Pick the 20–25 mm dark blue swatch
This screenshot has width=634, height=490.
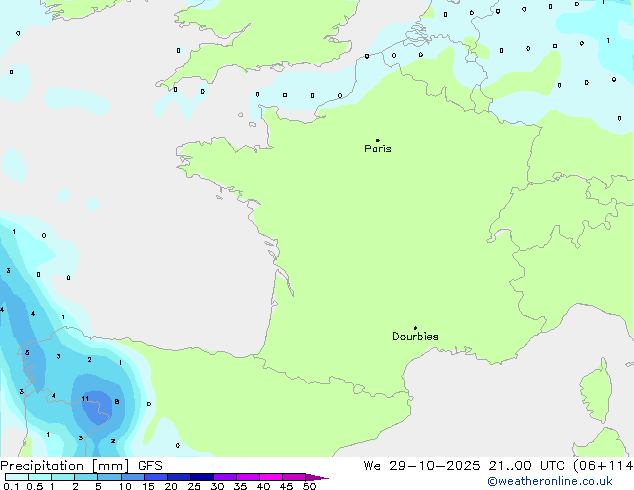coord(178,477)
